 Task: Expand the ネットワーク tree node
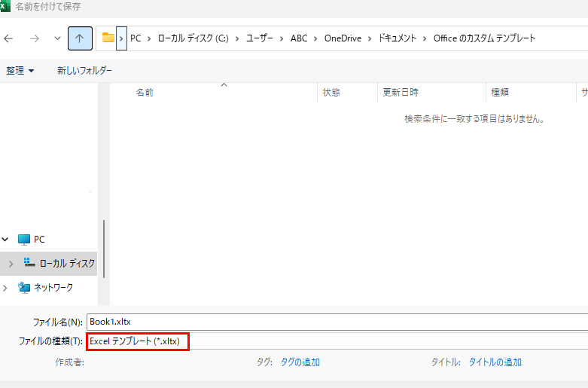click(5, 287)
